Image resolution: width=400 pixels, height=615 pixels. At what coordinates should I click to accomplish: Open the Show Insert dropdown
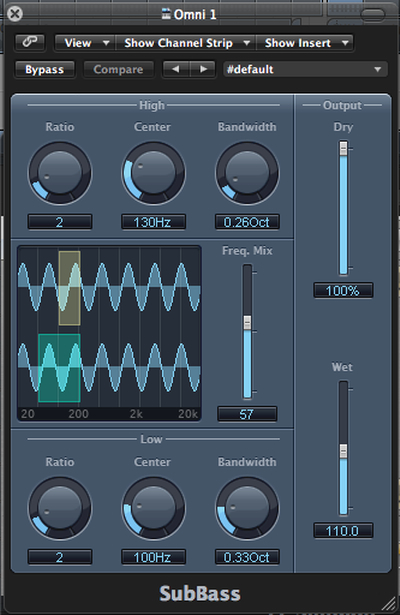(x=305, y=43)
